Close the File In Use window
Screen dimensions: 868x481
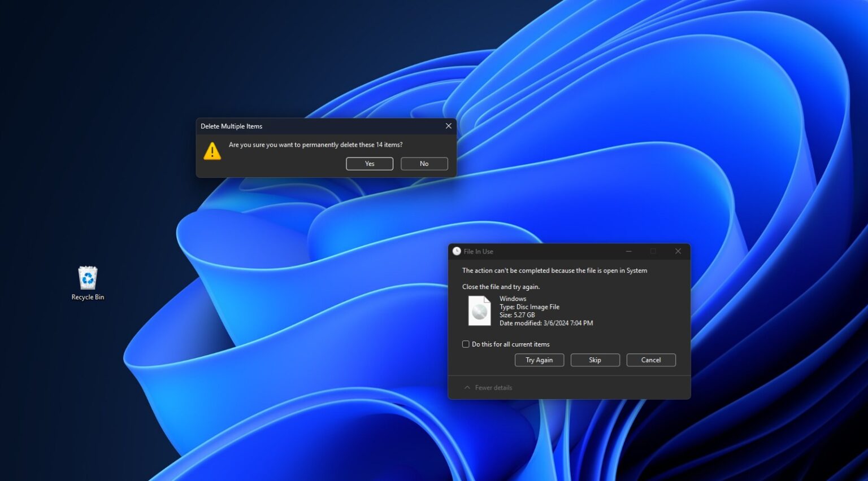678,251
